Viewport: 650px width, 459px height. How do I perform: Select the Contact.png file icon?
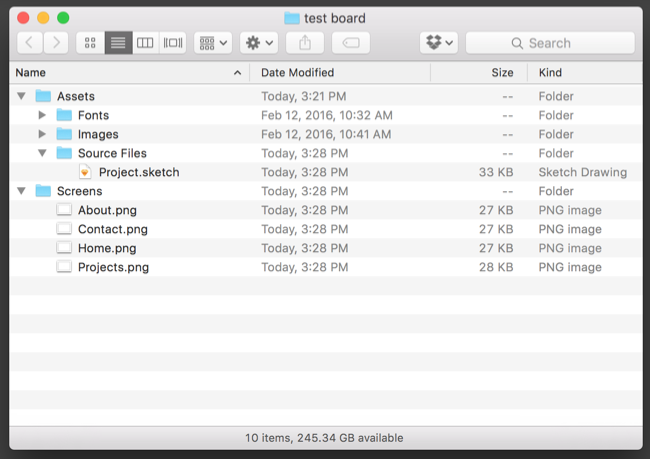pyautogui.click(x=64, y=228)
